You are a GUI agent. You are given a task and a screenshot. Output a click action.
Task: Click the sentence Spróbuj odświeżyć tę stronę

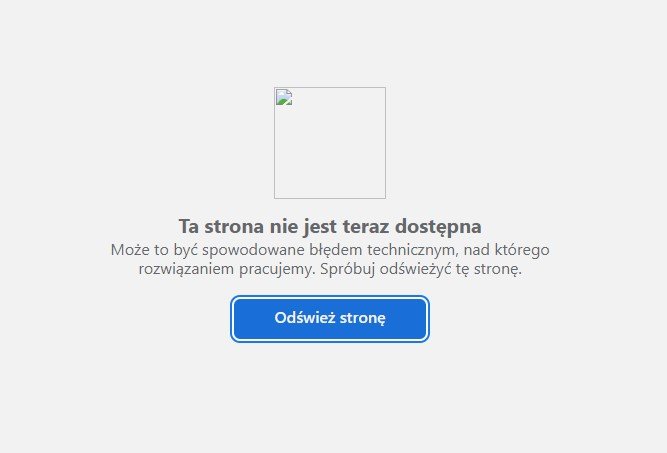tap(421, 269)
